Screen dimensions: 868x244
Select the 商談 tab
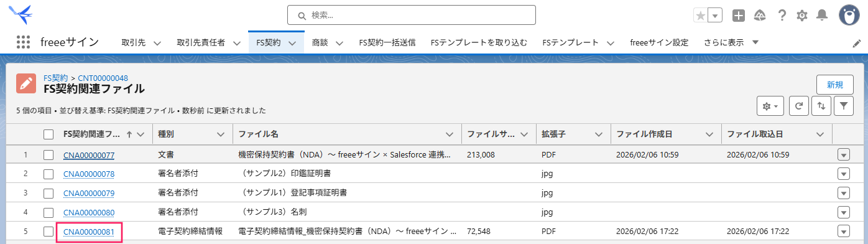320,43
